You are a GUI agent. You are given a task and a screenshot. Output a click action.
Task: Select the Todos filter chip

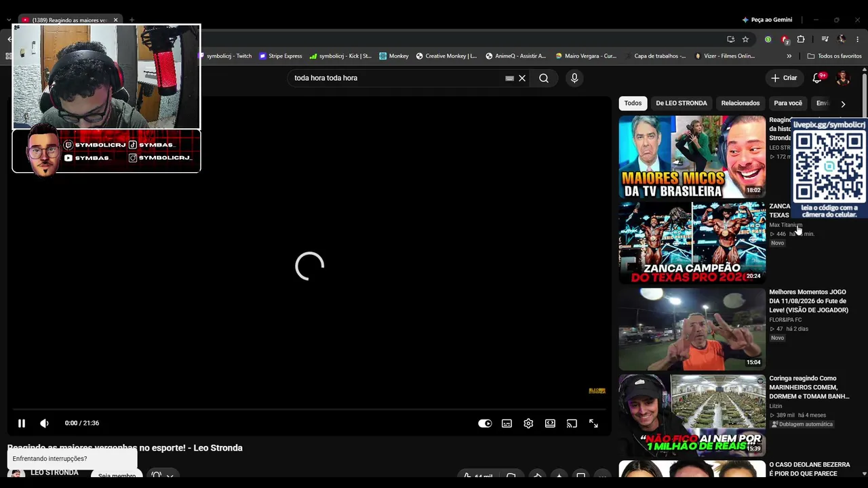[633, 103]
